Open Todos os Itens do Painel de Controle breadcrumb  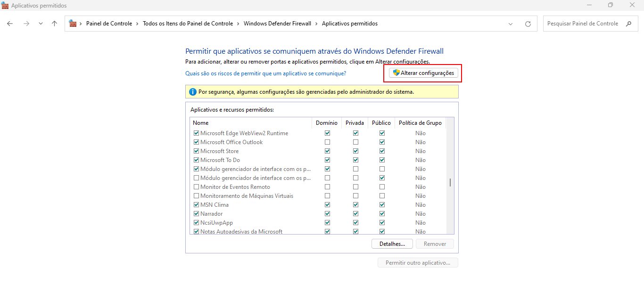click(x=188, y=24)
